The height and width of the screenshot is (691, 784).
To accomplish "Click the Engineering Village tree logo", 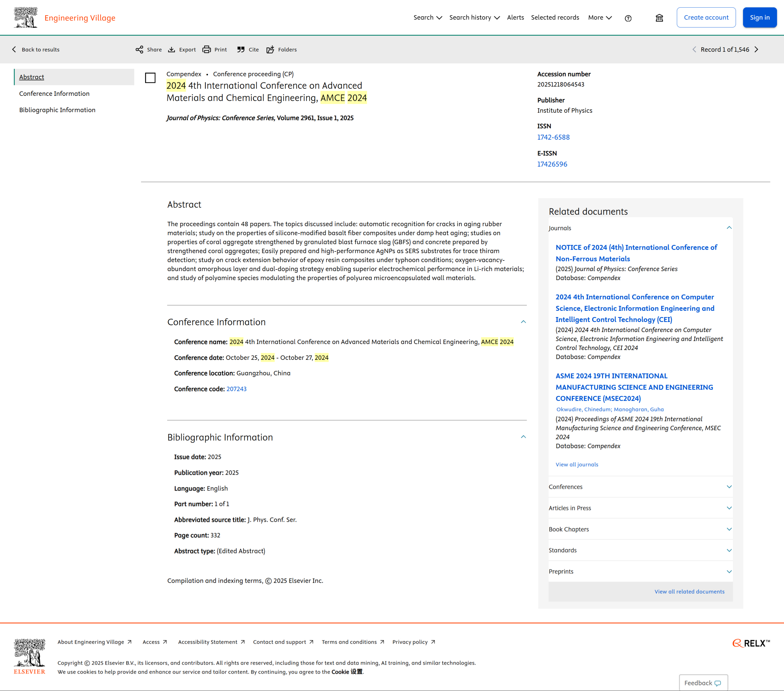I will click(26, 18).
